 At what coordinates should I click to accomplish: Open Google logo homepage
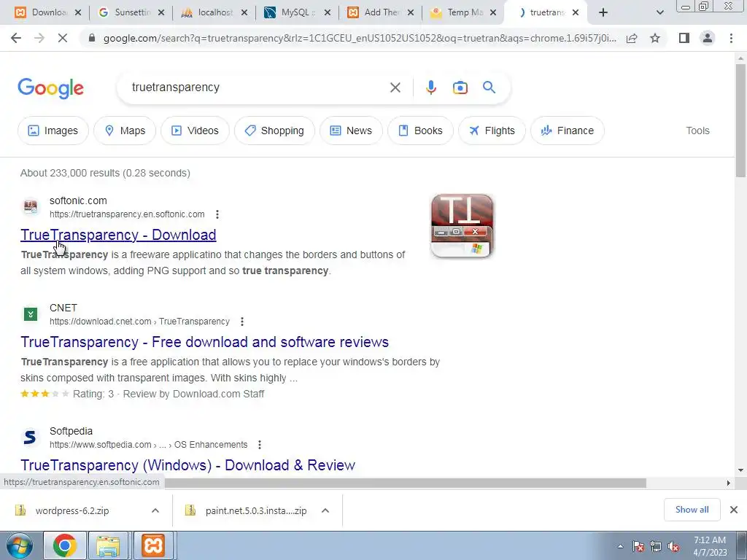click(50, 88)
